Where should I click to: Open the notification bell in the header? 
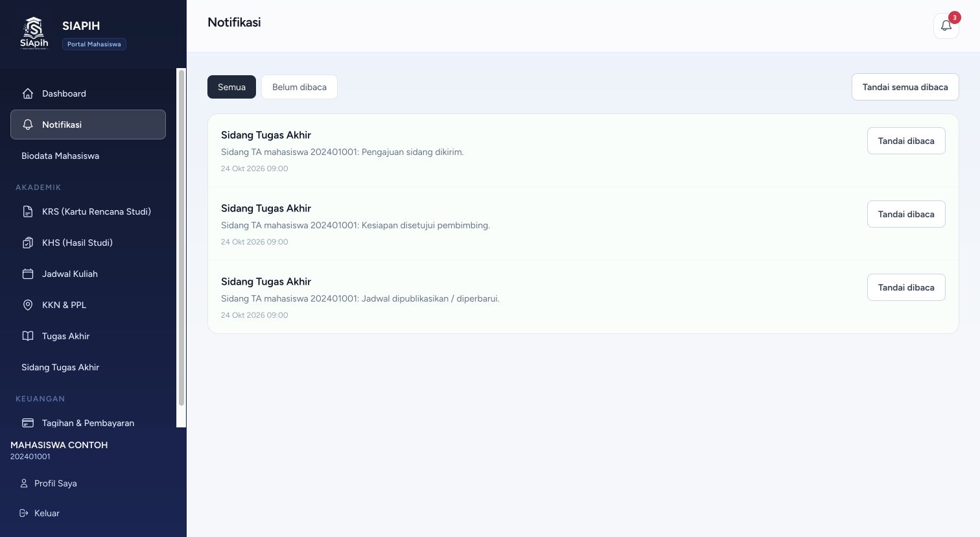point(946,26)
